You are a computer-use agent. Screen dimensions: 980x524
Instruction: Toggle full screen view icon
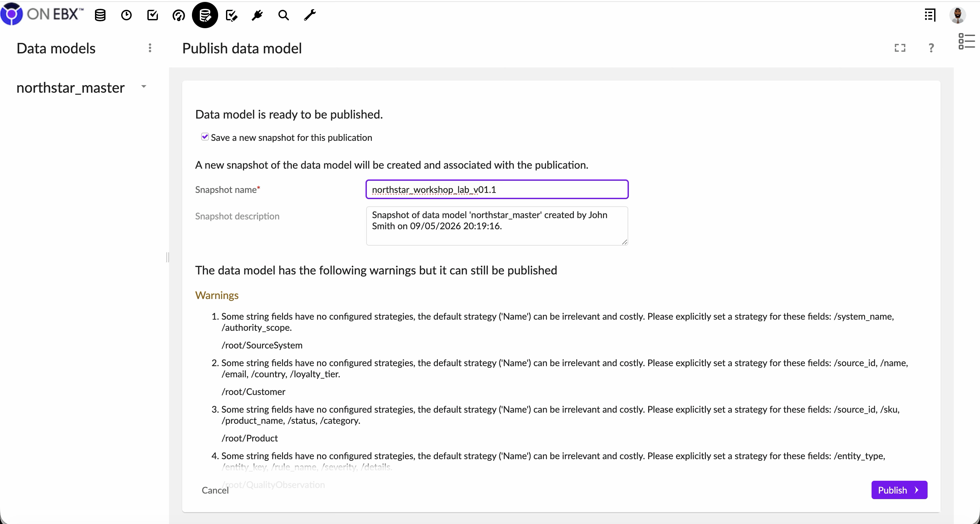[x=900, y=48]
